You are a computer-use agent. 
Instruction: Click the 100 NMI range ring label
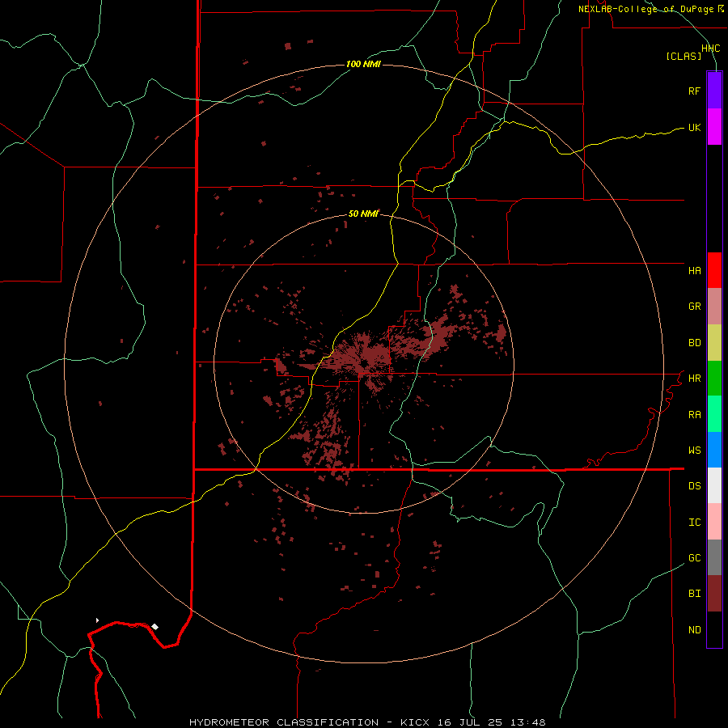pos(363,64)
